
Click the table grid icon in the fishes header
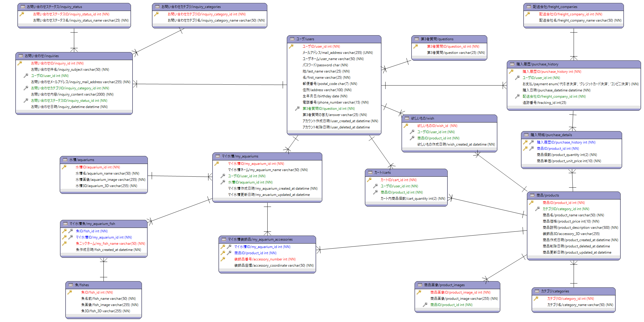(x=71, y=285)
